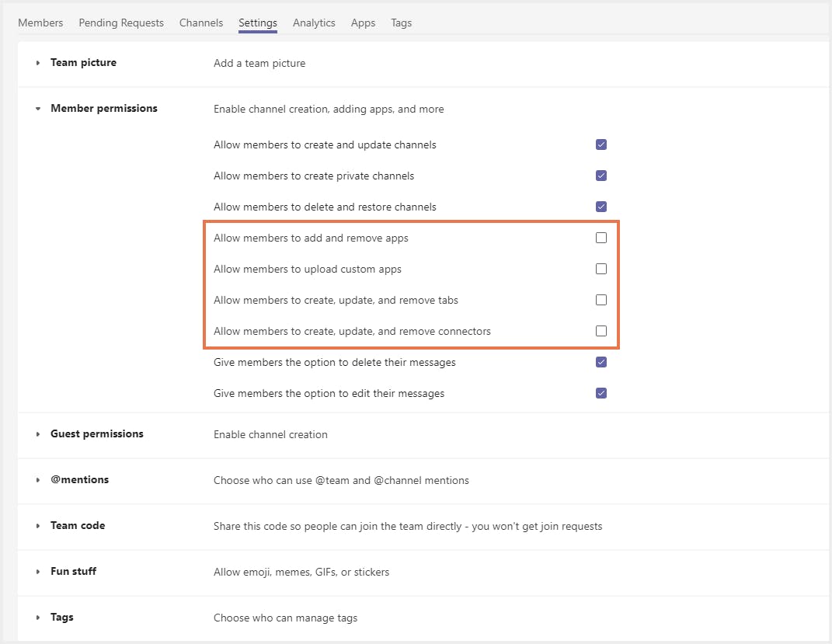Go to the Channels tab
The height and width of the screenshot is (644, 832).
tap(201, 23)
